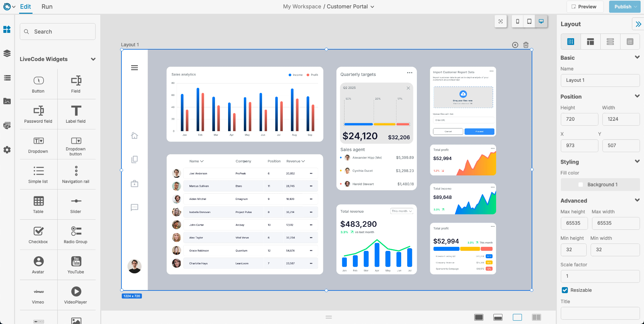644x324 pixels.
Task: Select the desktop preview icon
Action: [x=541, y=21]
